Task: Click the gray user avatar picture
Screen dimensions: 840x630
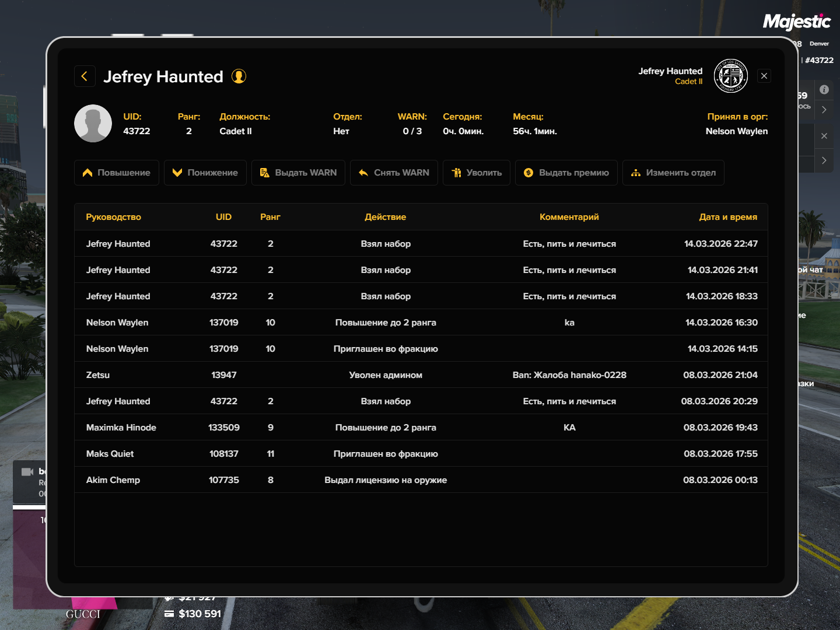Action: coord(93,124)
